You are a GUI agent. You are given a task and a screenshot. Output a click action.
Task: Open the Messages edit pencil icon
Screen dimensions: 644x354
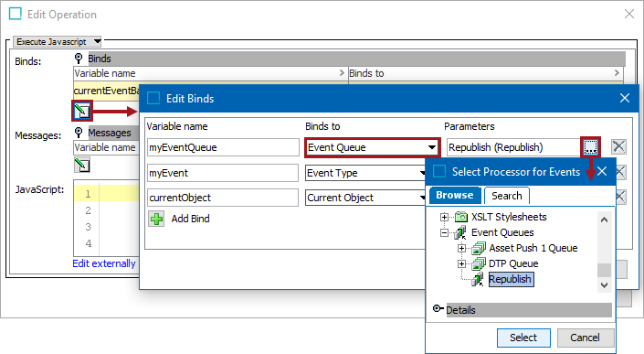(x=81, y=165)
